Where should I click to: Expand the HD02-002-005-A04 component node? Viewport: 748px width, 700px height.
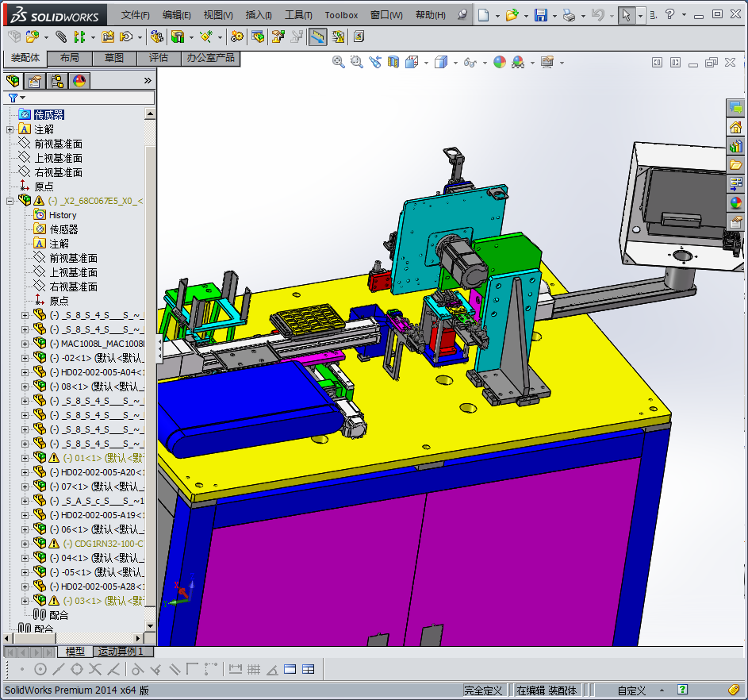click(25, 372)
